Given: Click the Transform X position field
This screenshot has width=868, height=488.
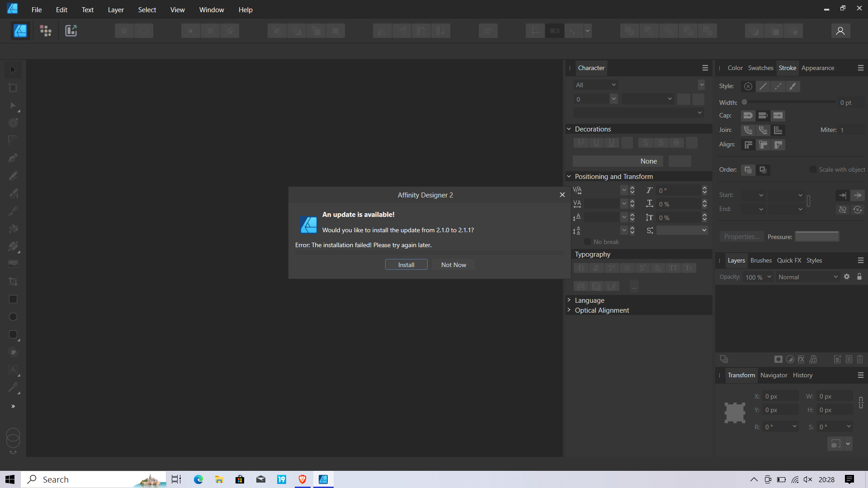Looking at the screenshot, I should click(780, 396).
